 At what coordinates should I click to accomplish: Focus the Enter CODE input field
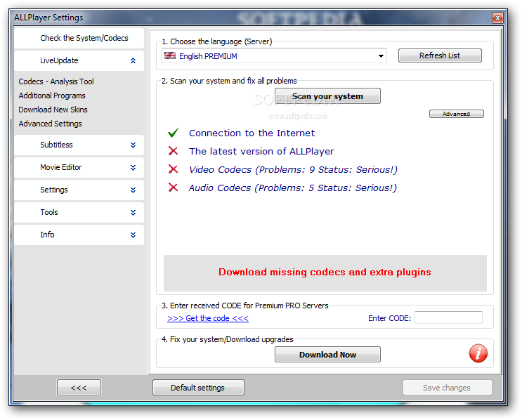(448, 317)
